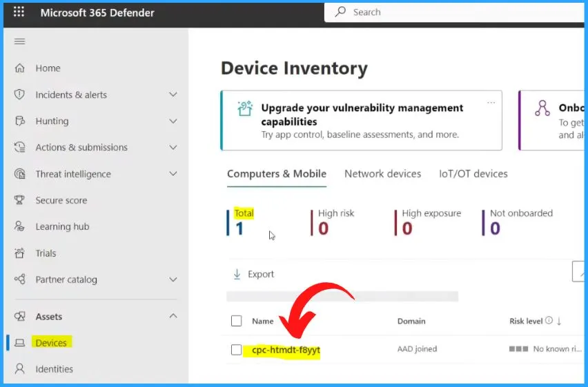Click the 'AAD joined' domain cell
Screen dimensions: 588x387
point(417,349)
